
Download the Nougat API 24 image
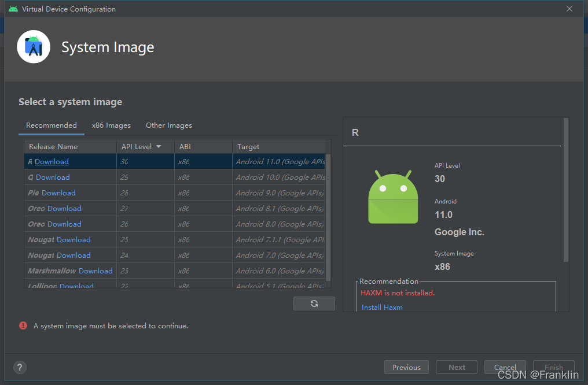point(73,256)
